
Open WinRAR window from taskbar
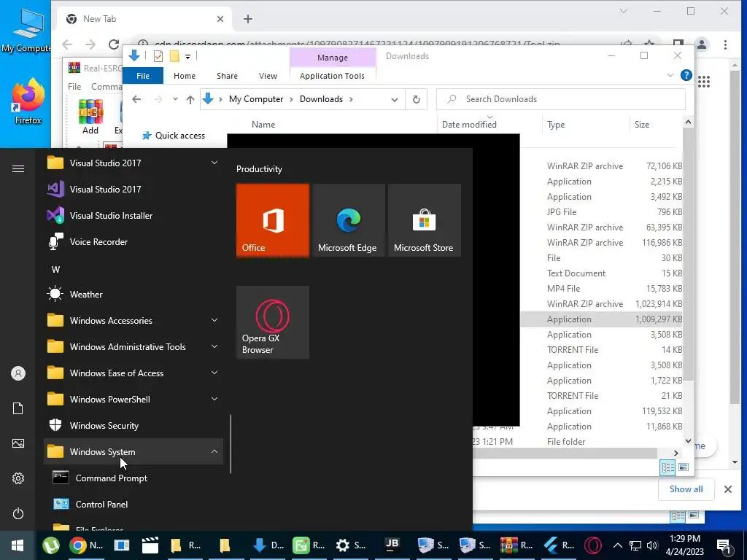(516, 545)
